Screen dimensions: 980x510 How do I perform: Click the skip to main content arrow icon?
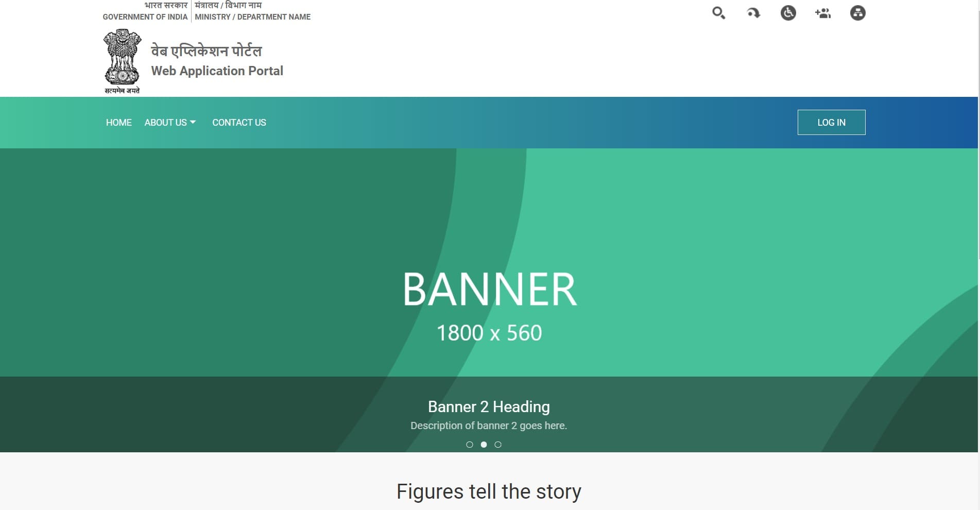pyautogui.click(x=753, y=13)
